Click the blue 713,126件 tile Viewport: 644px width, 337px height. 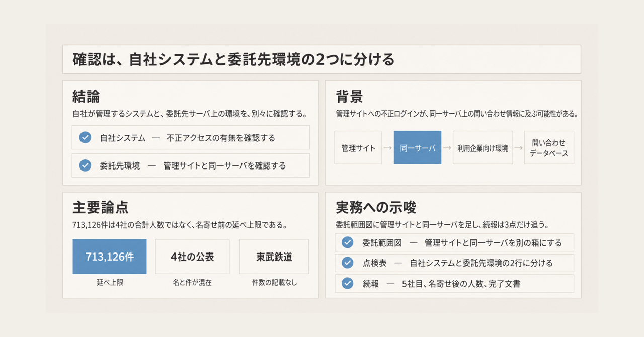[110, 257]
